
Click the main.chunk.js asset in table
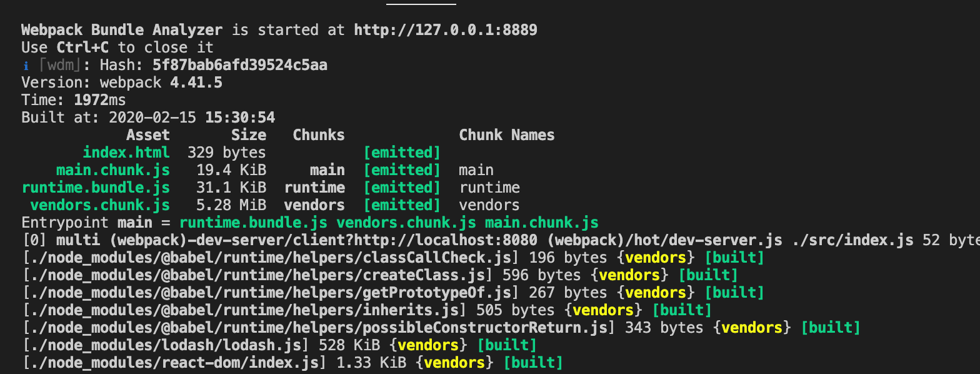coord(112,170)
